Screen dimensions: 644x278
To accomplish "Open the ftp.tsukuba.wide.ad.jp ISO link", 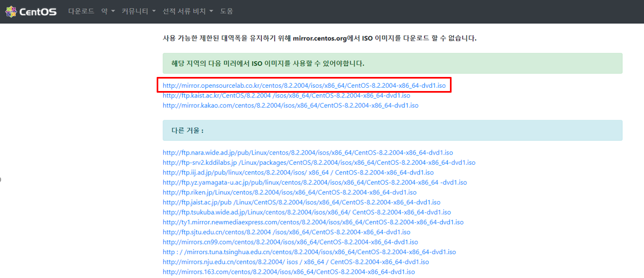I will click(307, 212).
